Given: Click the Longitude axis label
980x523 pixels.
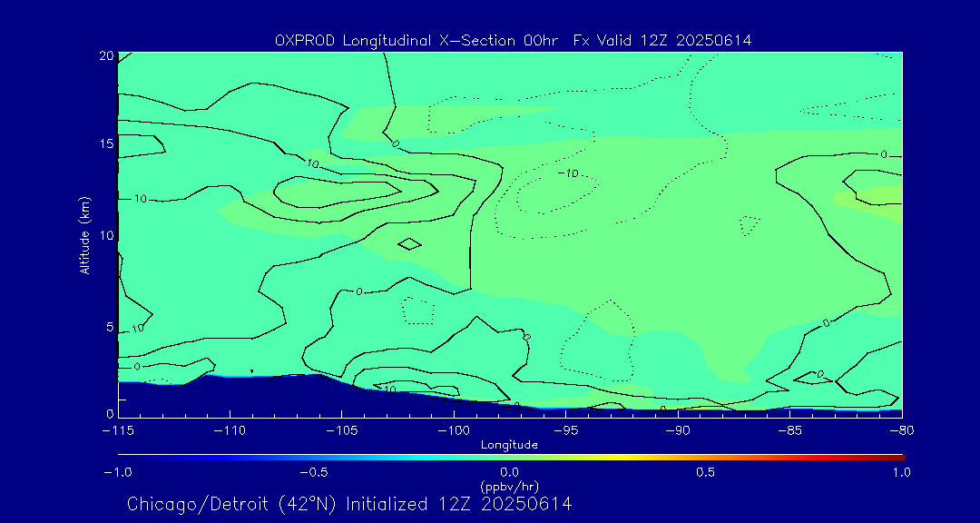Looking at the screenshot, I should pos(509,445).
